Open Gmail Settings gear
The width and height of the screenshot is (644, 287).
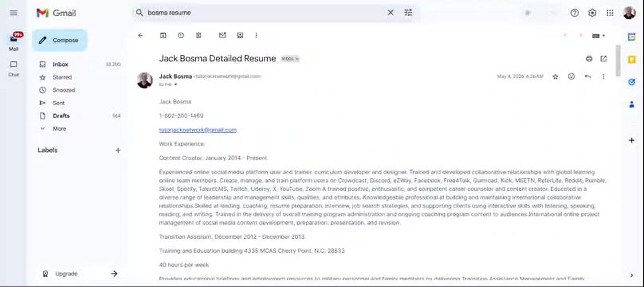tap(592, 13)
